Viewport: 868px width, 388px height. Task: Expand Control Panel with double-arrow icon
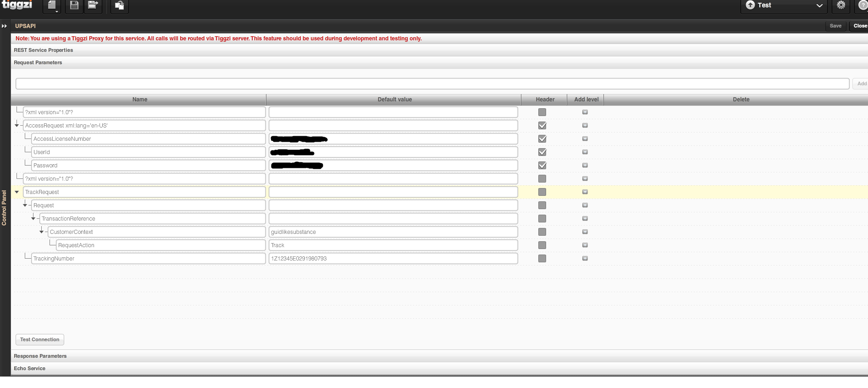(5, 26)
